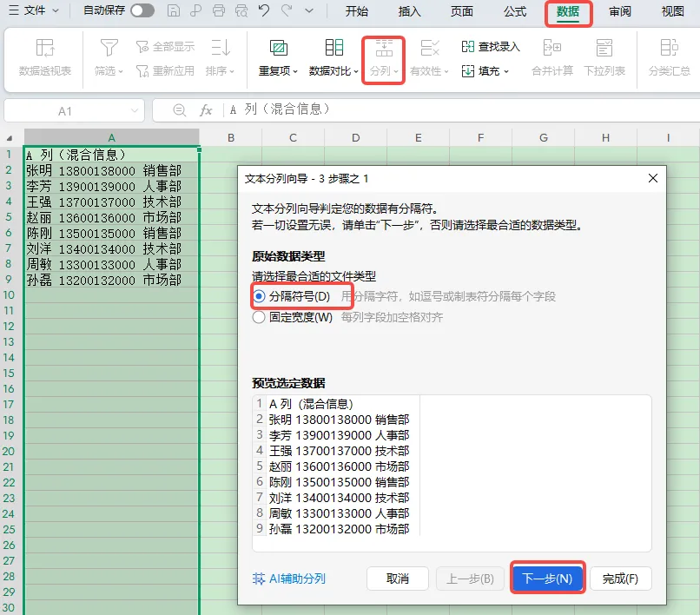This screenshot has height=615, width=700.
Task: Switch to the 开始 tab
Action: (x=357, y=11)
